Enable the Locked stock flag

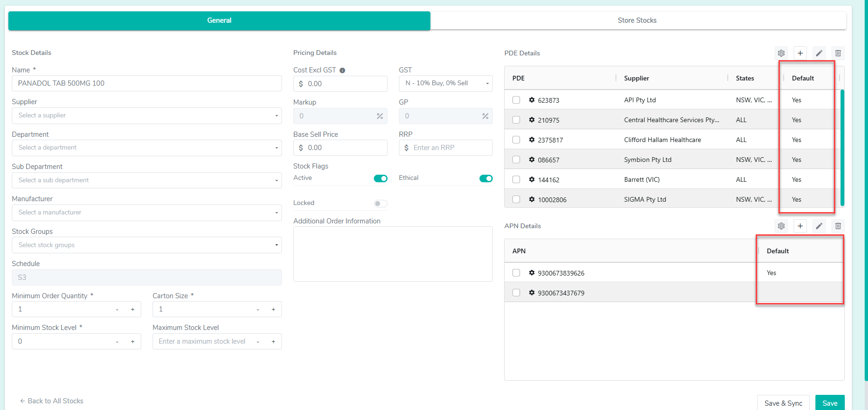click(380, 204)
